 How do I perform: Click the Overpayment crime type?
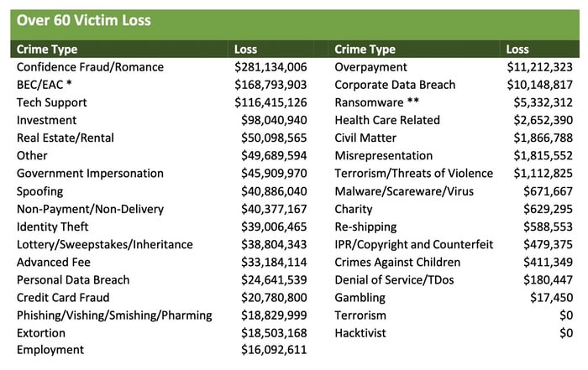(370, 67)
